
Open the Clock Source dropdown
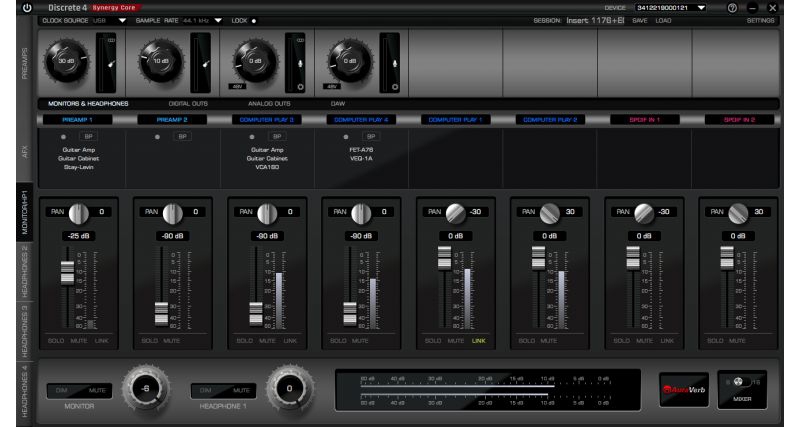[122, 21]
